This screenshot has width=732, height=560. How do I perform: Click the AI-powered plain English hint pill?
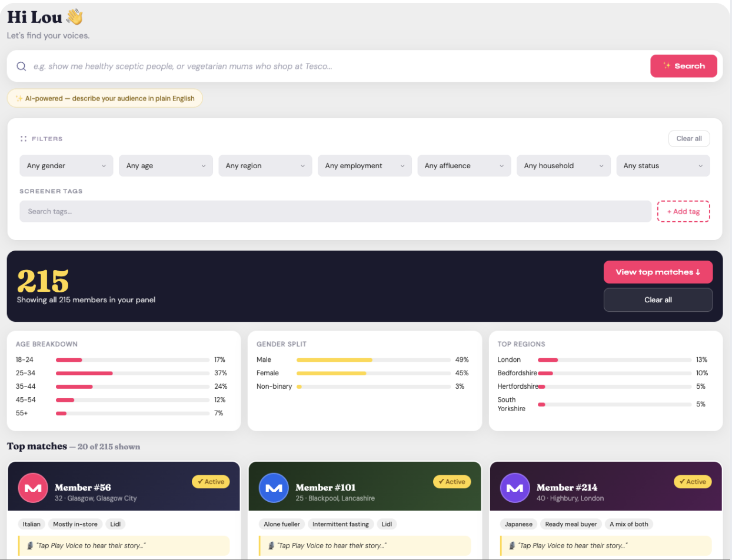(105, 98)
